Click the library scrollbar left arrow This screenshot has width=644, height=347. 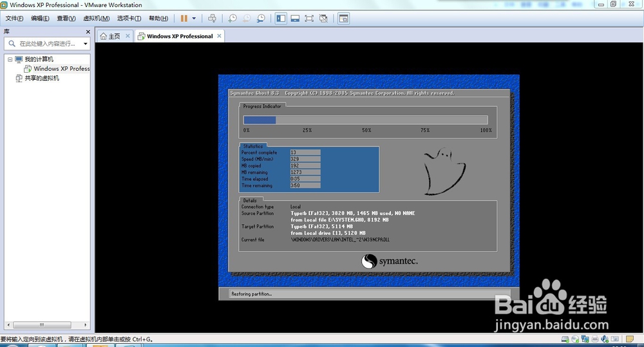click(x=8, y=325)
